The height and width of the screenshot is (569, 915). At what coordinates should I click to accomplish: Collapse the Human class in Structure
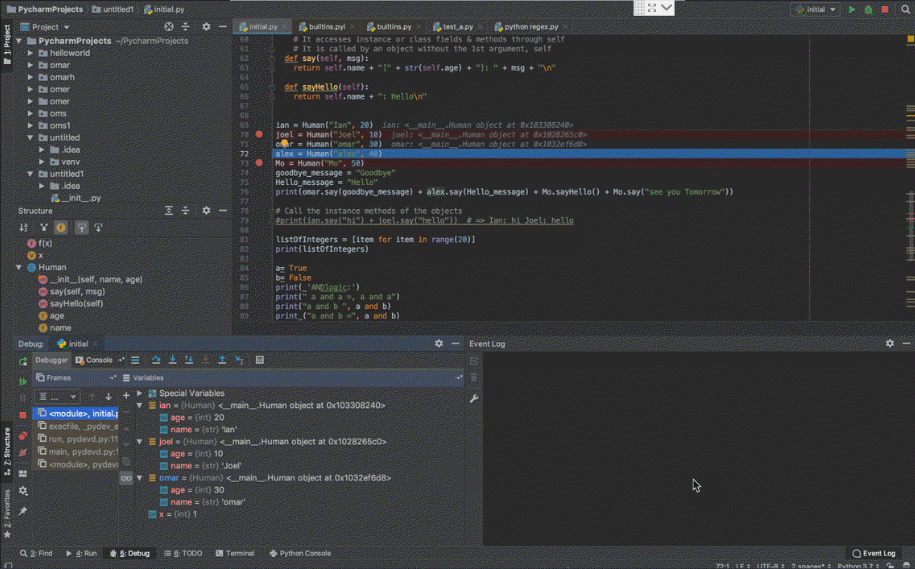(19, 267)
